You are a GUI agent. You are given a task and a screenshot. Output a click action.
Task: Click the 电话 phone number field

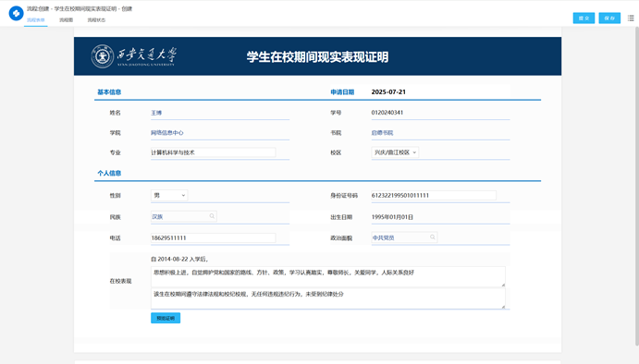(213, 237)
